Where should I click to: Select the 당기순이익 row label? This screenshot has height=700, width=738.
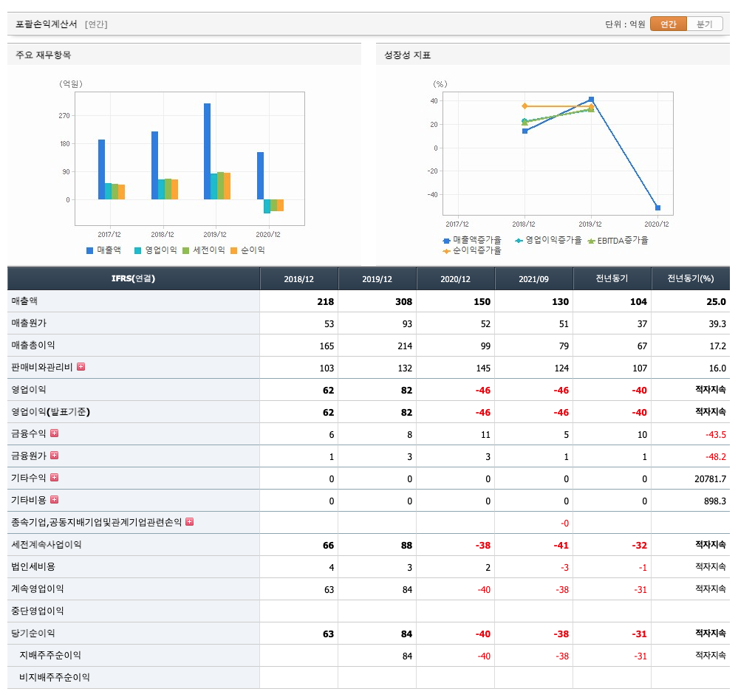click(x=33, y=634)
